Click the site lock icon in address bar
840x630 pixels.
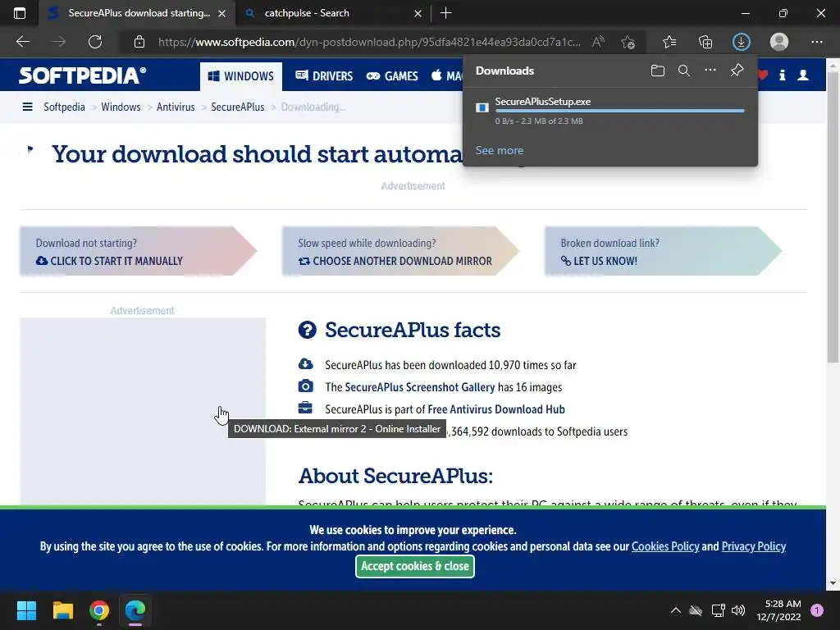pyautogui.click(x=139, y=42)
